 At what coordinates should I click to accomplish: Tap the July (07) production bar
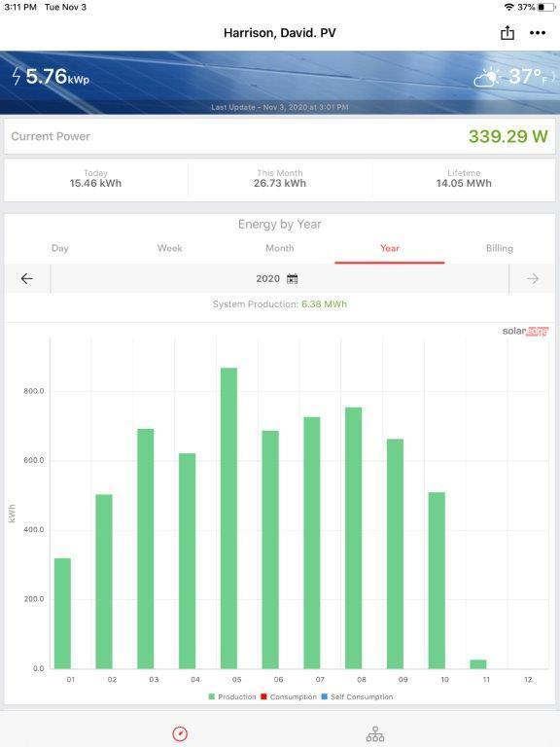(x=312, y=543)
